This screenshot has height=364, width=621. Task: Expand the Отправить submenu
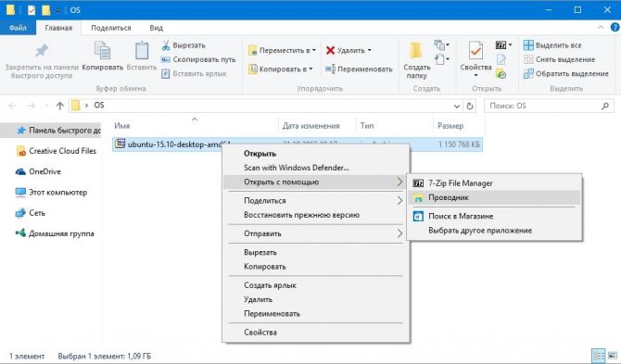pyautogui.click(x=316, y=233)
